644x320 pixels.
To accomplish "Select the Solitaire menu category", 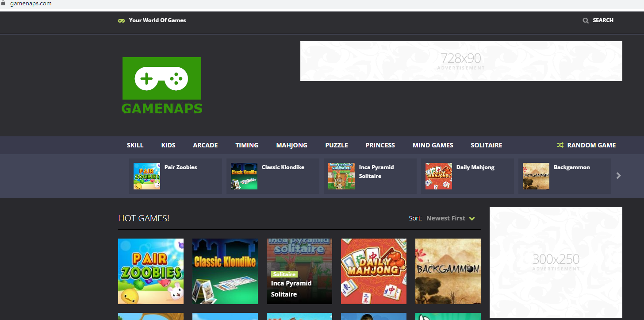I will coord(486,145).
